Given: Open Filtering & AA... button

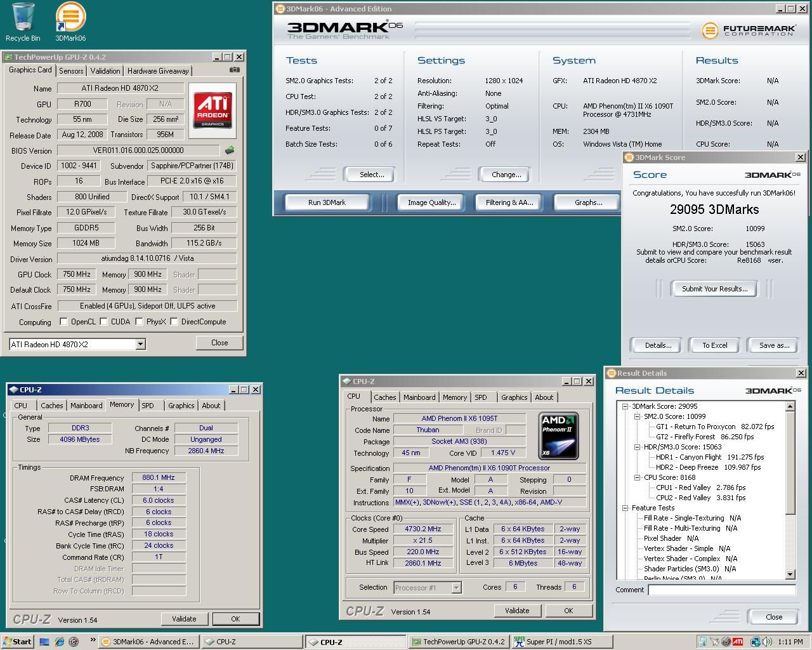Looking at the screenshot, I should click(x=509, y=202).
